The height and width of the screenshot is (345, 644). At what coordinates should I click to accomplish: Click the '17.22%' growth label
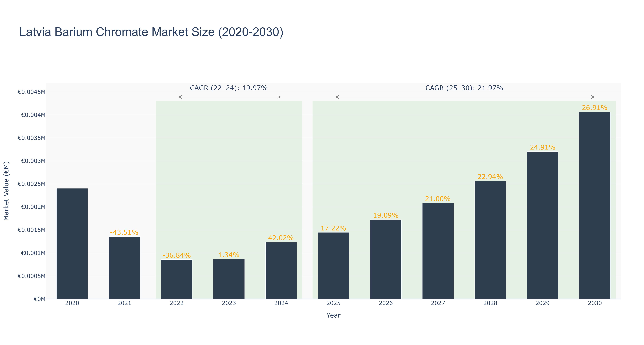click(x=333, y=228)
